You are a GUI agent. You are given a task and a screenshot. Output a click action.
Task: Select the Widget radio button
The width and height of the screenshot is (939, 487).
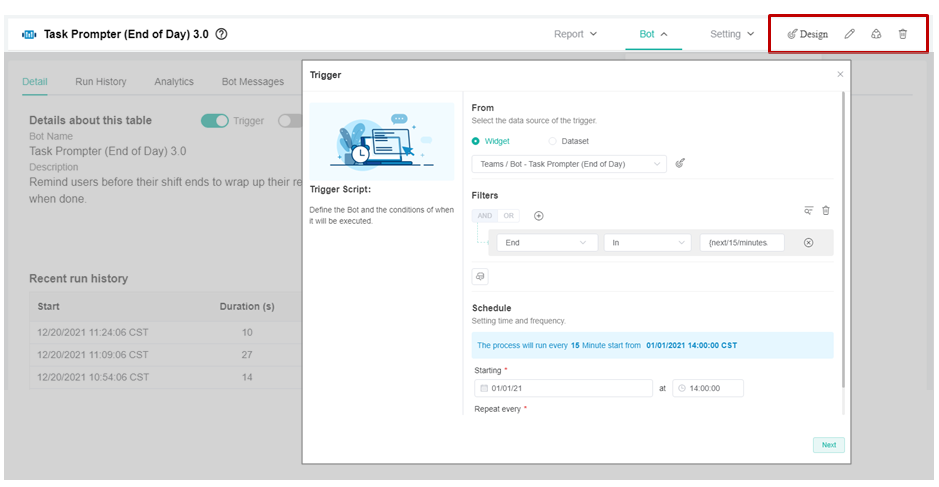[x=476, y=141]
